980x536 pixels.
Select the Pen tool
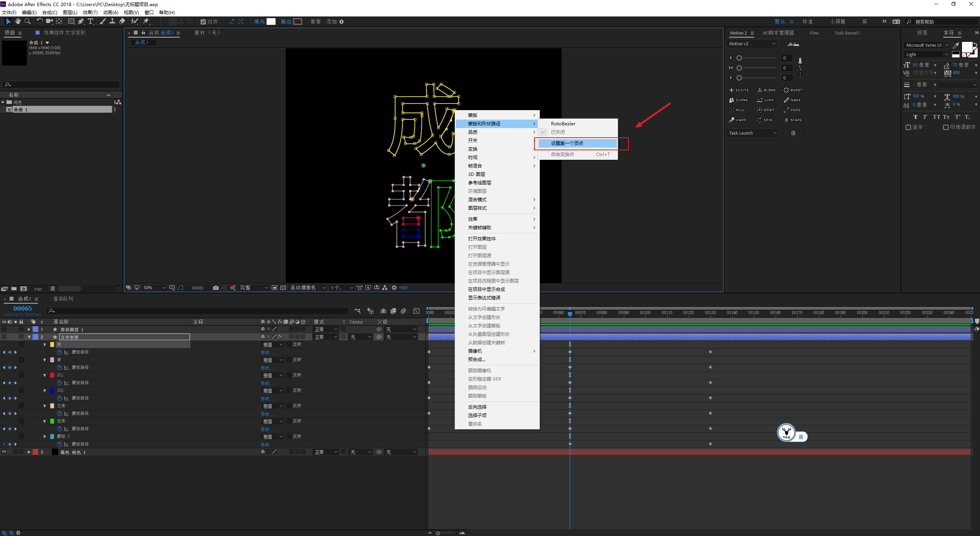coord(81,21)
